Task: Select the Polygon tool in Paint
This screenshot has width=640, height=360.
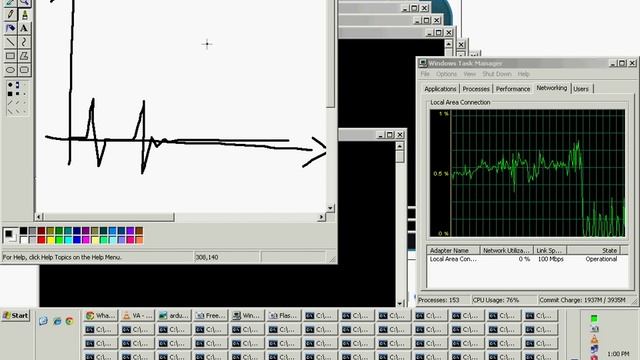Action: (24, 56)
